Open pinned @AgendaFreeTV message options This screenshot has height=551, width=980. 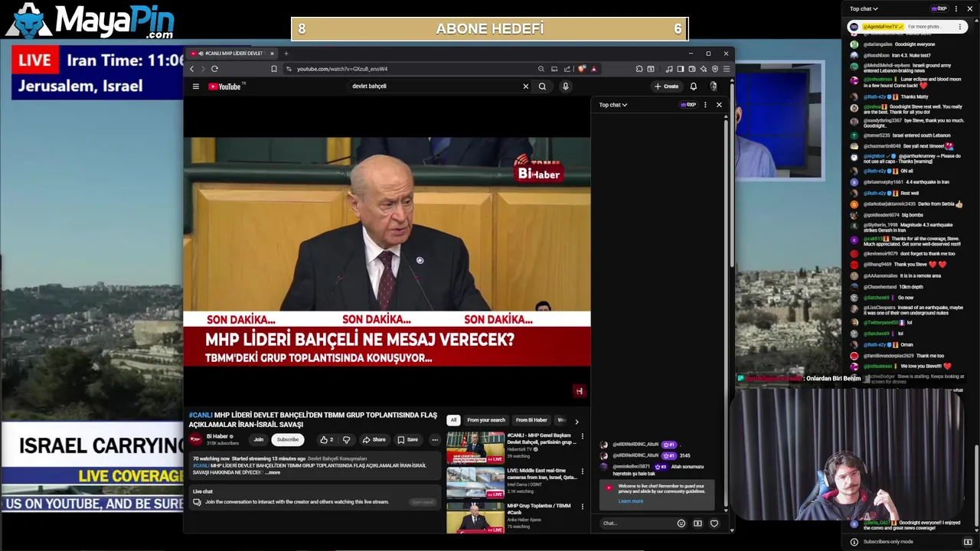(959, 27)
